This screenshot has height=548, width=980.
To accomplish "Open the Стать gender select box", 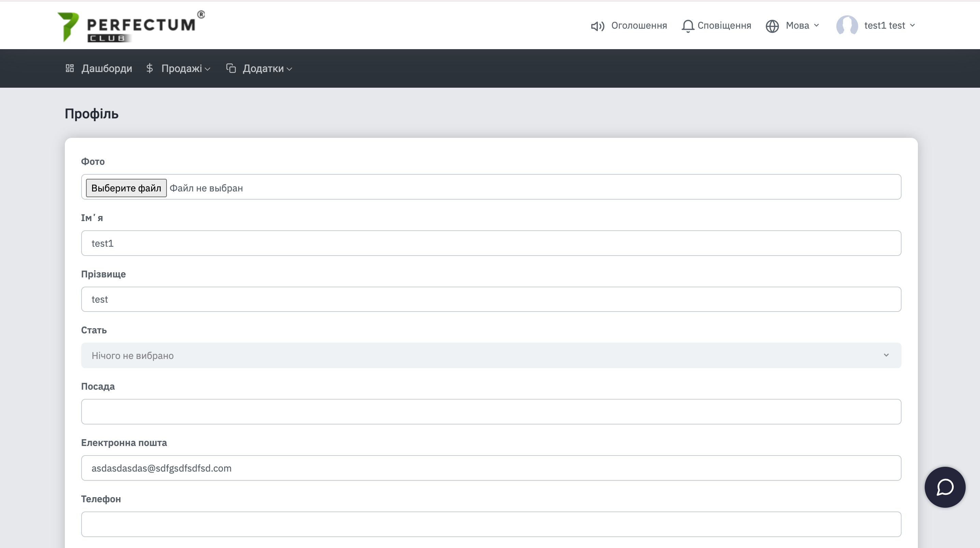I will (491, 355).
